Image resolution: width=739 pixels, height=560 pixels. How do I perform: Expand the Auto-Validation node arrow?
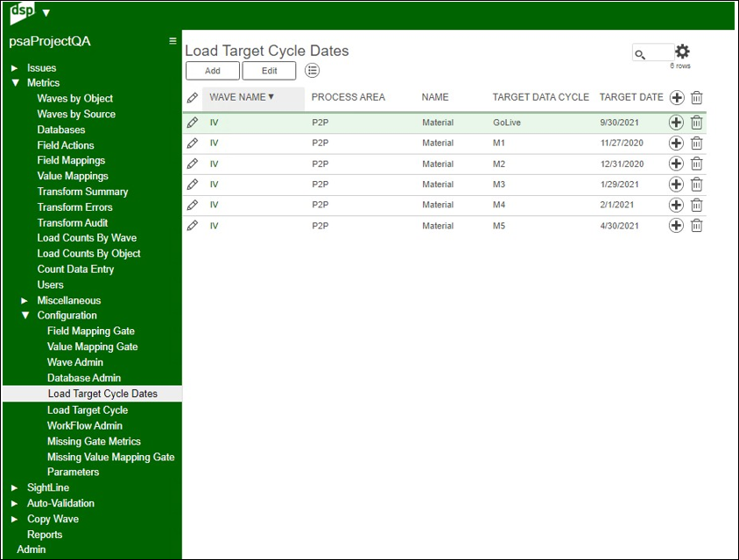click(15, 503)
